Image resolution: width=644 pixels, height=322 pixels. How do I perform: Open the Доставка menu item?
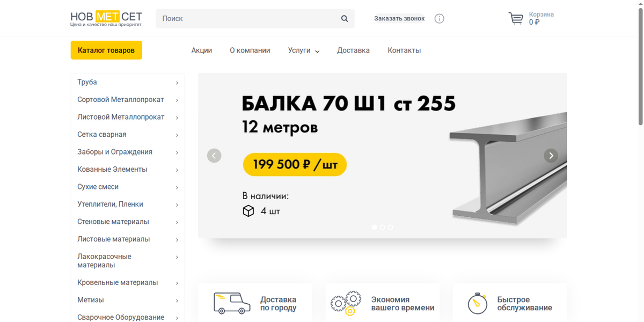[353, 50]
